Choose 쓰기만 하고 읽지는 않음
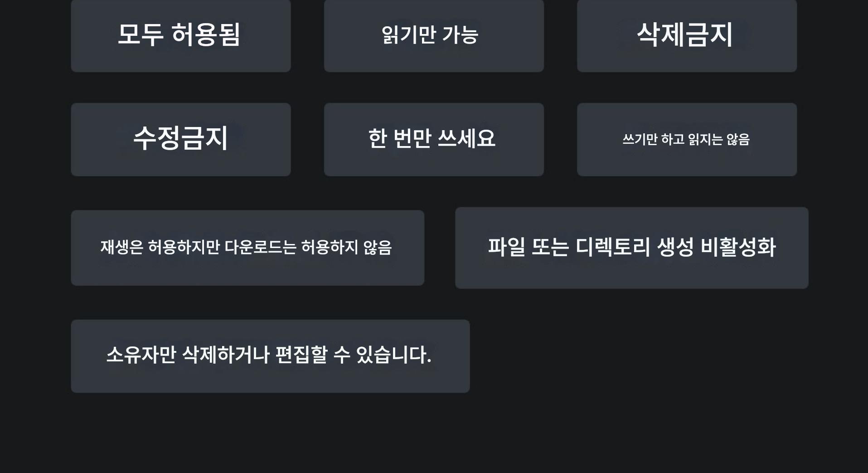The width and height of the screenshot is (868, 473). (x=686, y=139)
